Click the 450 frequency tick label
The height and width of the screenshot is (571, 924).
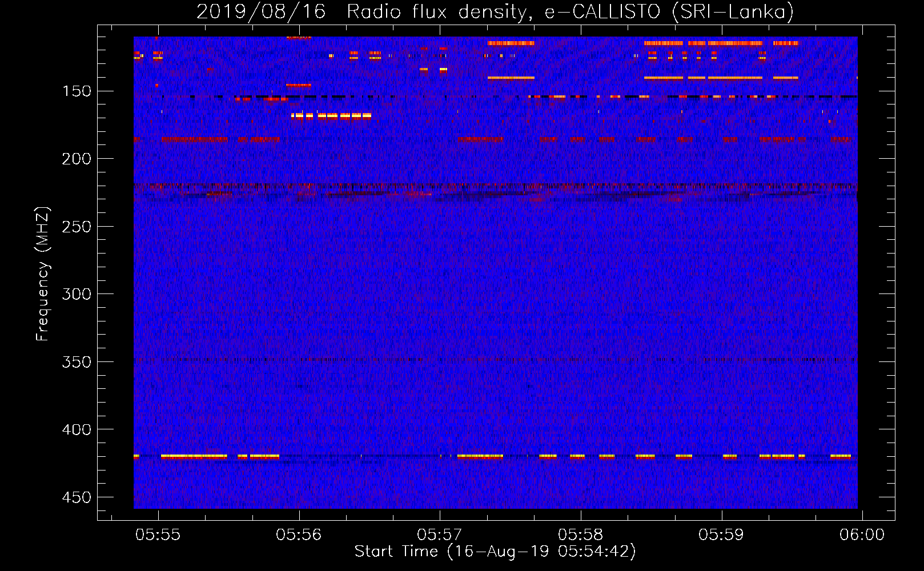click(77, 497)
